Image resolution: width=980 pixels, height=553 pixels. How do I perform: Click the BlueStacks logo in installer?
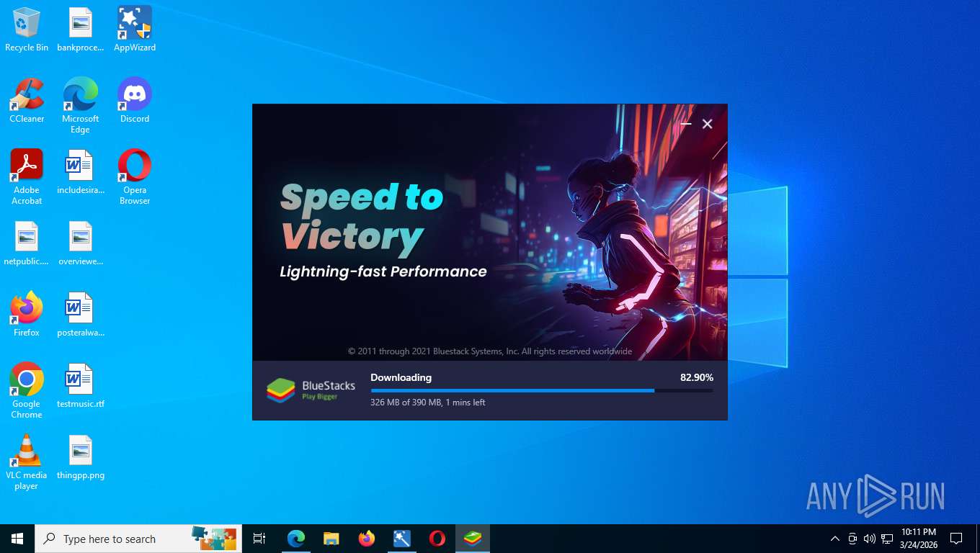tap(311, 390)
